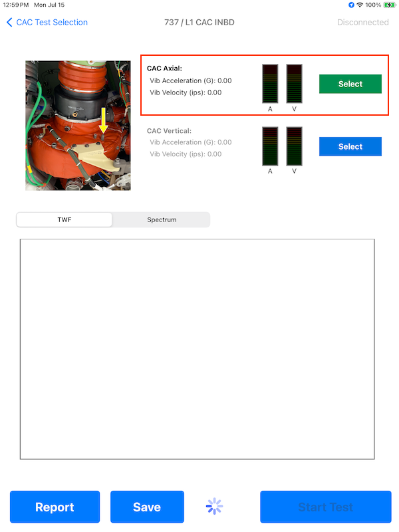Screen dimensions: 399x532
Task: Tap the Start Test button
Action: [x=326, y=507]
